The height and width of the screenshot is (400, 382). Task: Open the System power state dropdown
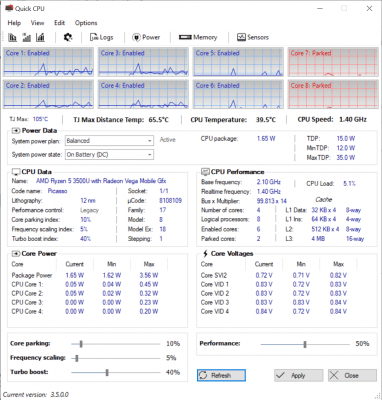pos(109,155)
